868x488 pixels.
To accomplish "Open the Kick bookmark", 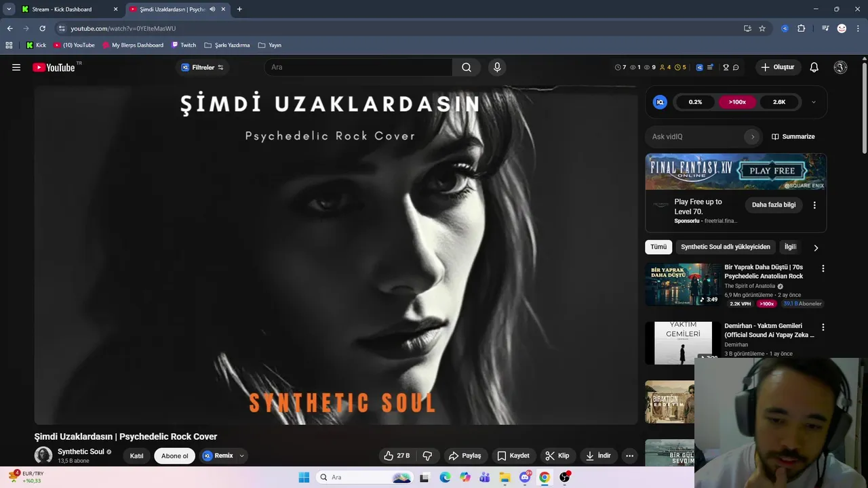I will (37, 45).
